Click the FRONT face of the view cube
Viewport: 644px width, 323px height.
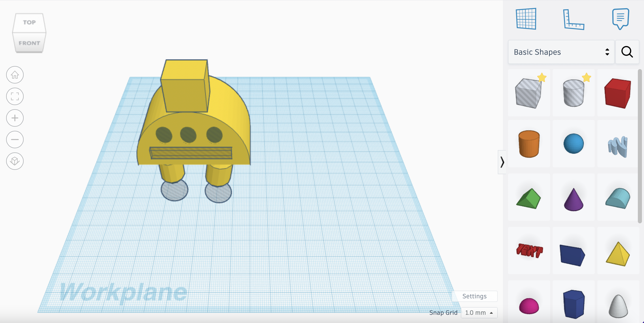coord(29,43)
